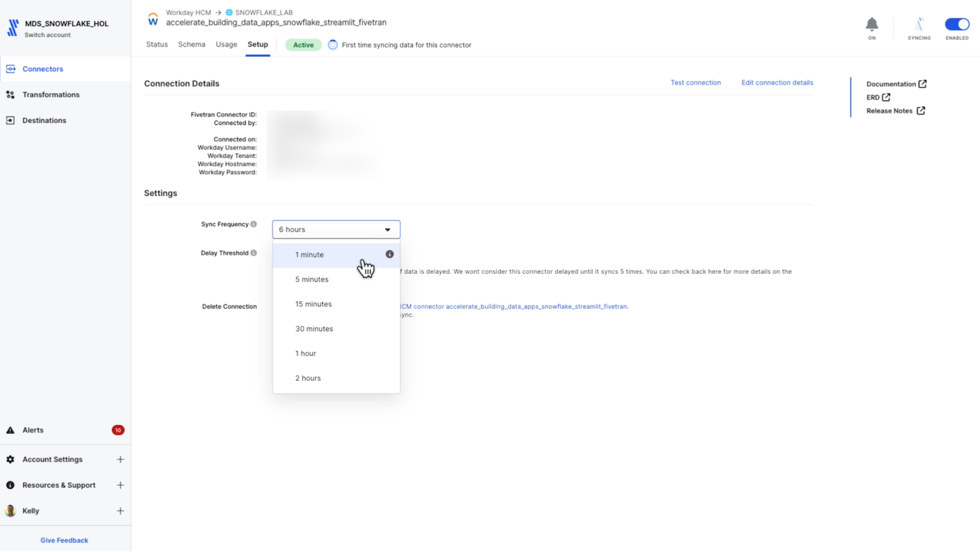Image resolution: width=980 pixels, height=552 pixels.
Task: Switch to the Schema tab
Action: [x=192, y=45]
